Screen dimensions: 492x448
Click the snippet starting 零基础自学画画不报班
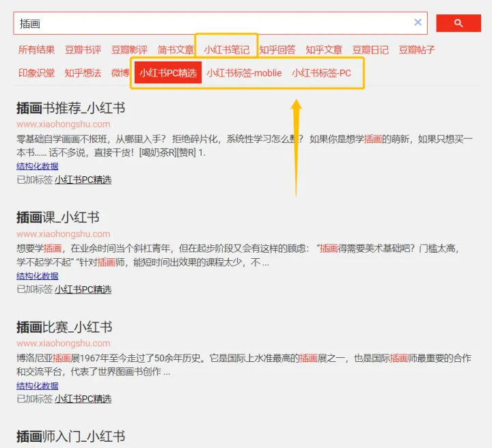245,145
